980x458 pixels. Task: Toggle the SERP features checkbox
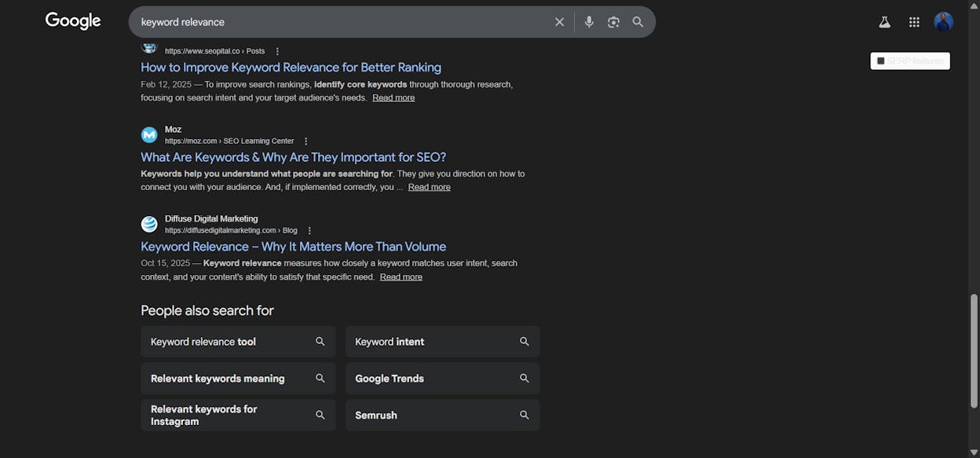(x=881, y=60)
